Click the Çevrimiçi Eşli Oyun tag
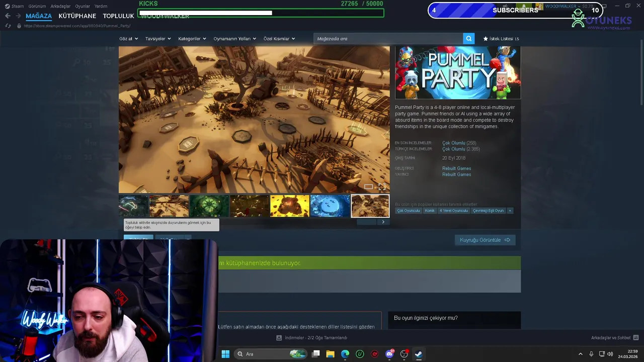Image resolution: width=644 pixels, height=362 pixels. 488,211
